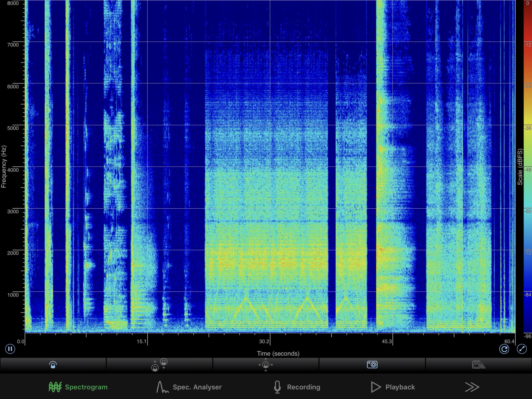Open the Spec. Analyser tab
The height and width of the screenshot is (399, 532).
coord(189,387)
